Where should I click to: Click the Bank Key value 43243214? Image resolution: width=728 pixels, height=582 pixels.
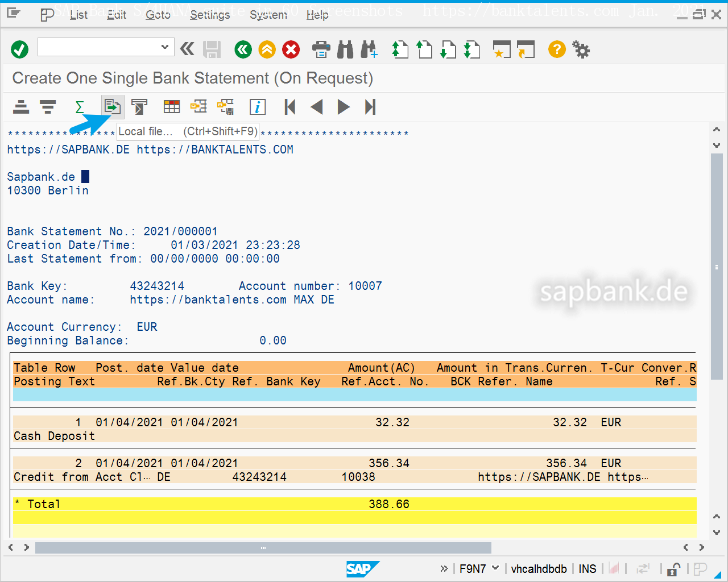pyautogui.click(x=157, y=286)
